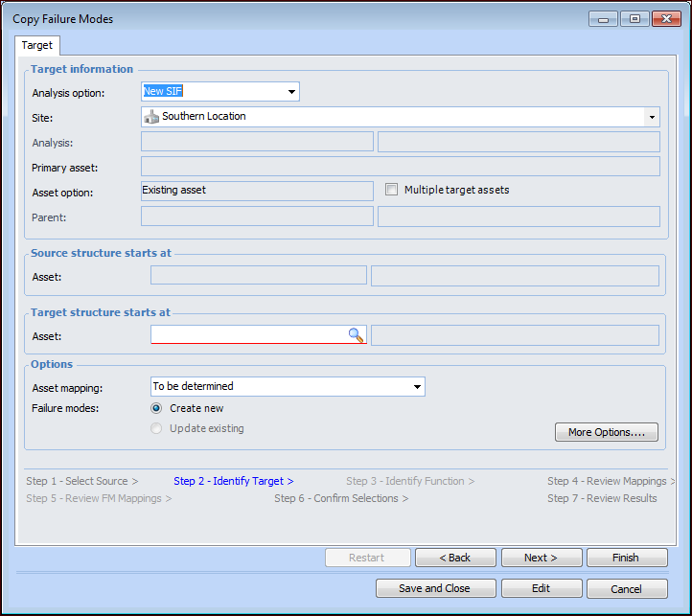Click the Southern Location site icon
This screenshot has width=692, height=616.
click(151, 117)
